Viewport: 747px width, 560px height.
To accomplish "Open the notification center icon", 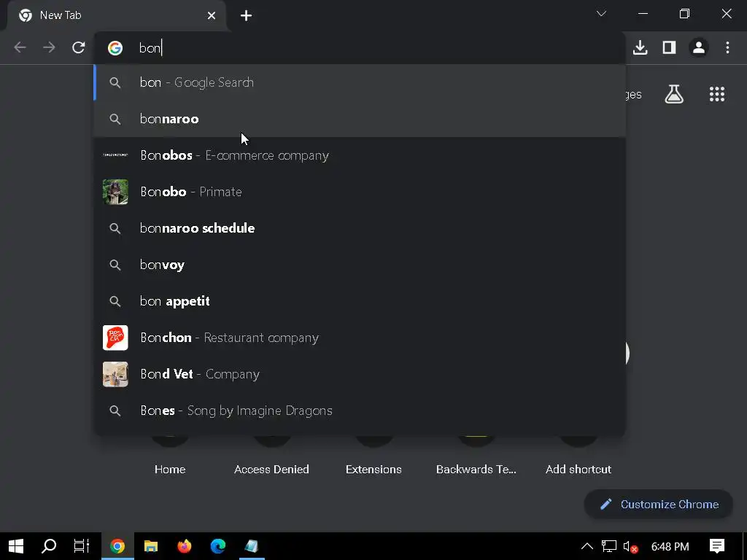I will pos(717,546).
